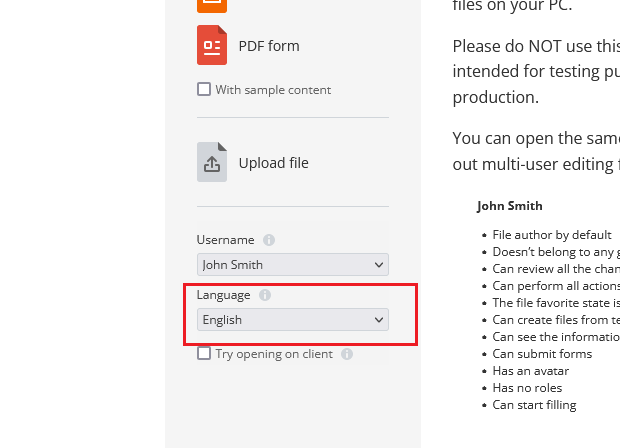Click the Language field label
This screenshot has height=448, width=620.
point(223,295)
